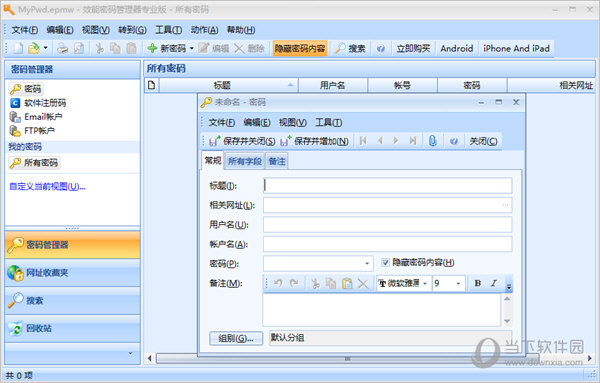The width and height of the screenshot is (600, 383).
Task: Click the 自定义当前视图(U)... link
Action: pyautogui.click(x=47, y=186)
